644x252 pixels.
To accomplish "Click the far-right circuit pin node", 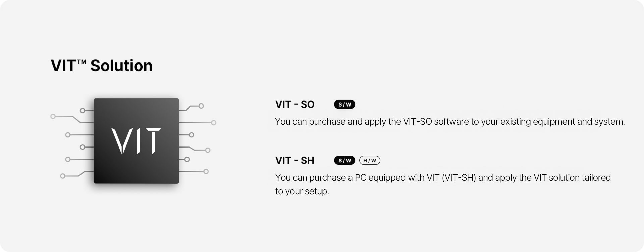I will pyautogui.click(x=214, y=123).
